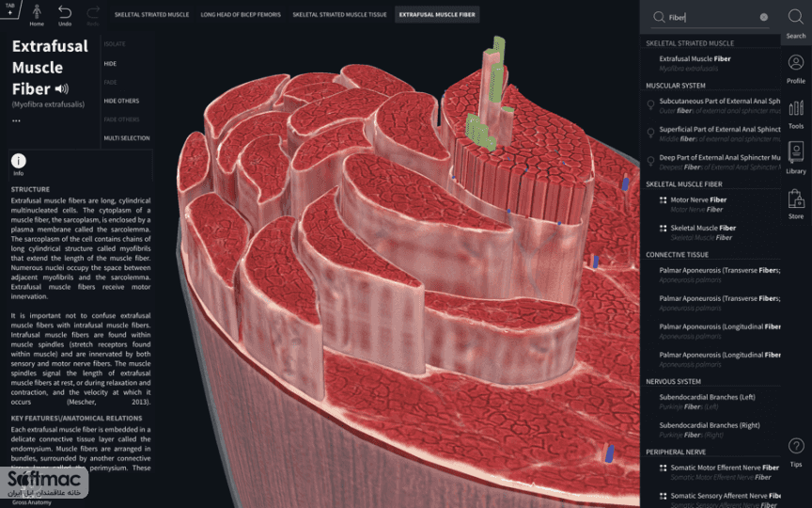Click bulb icon beside Deep Part result
This screenshot has height=508, width=812.
[x=651, y=161]
